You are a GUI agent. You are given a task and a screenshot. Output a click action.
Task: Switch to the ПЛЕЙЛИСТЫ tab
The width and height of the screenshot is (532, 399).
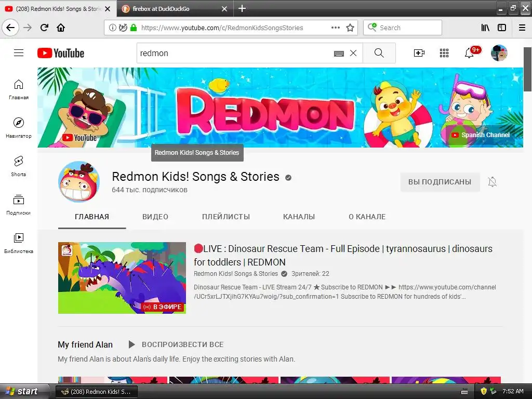pyautogui.click(x=226, y=217)
